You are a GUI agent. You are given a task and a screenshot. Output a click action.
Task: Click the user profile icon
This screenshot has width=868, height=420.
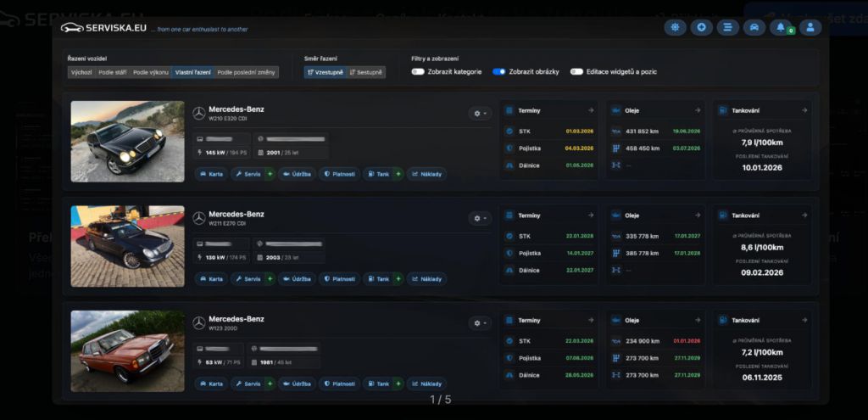pyautogui.click(x=810, y=28)
